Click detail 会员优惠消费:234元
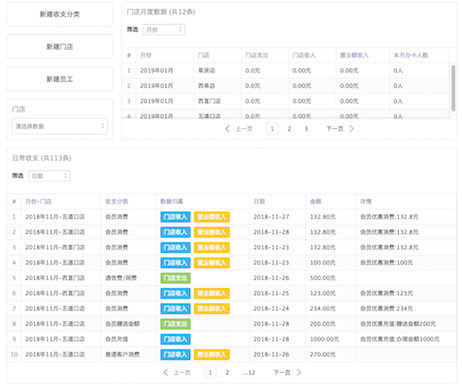Viewport: 462px width, 390px height. 386,309
